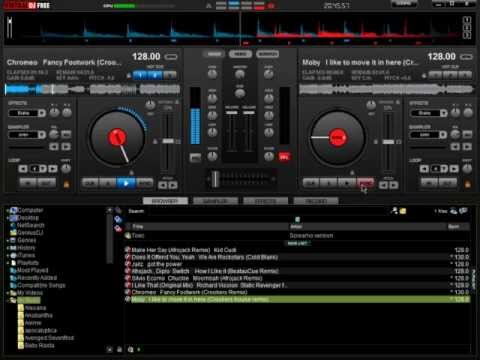Viewport: 480px width, 360px height.
Task: Click the left deck track waveform overview
Action: (93, 89)
